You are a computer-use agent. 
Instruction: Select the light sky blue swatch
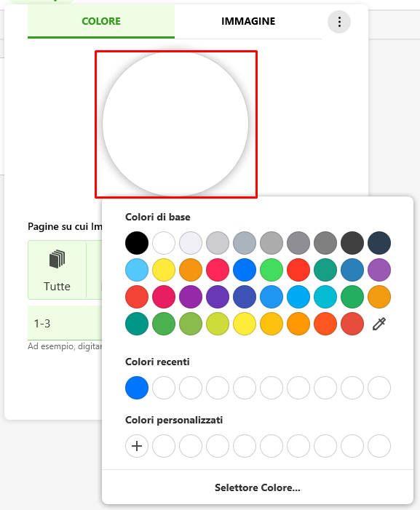(137, 270)
